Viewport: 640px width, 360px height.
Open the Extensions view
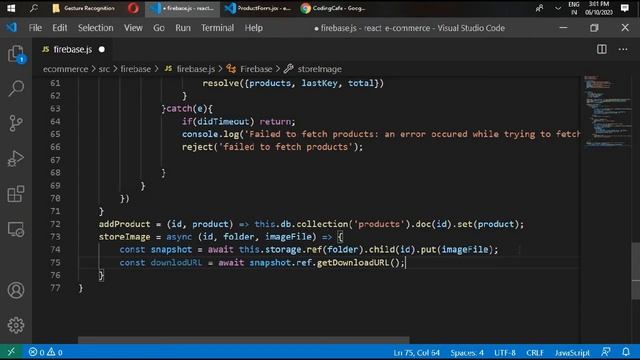tap(16, 193)
